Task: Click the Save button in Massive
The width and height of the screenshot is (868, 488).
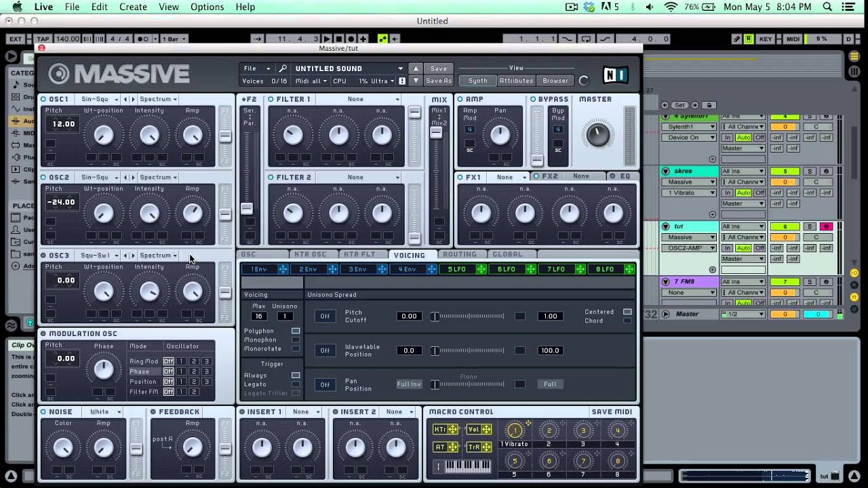Action: pos(438,68)
